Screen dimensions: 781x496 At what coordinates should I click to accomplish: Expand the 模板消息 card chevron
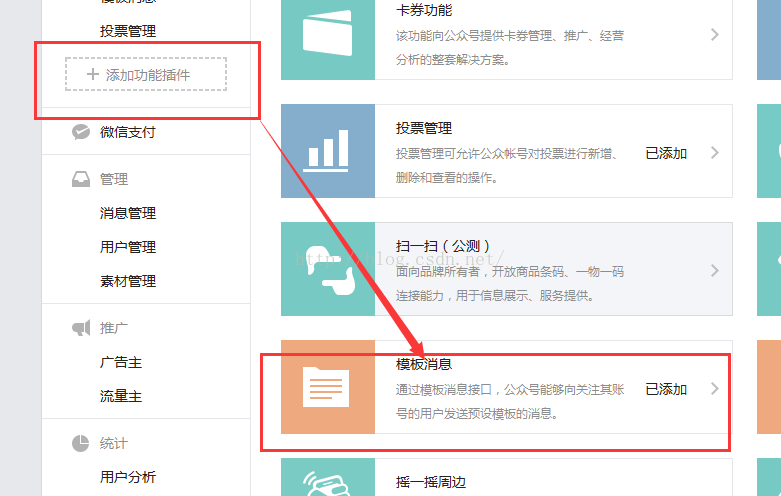715,388
